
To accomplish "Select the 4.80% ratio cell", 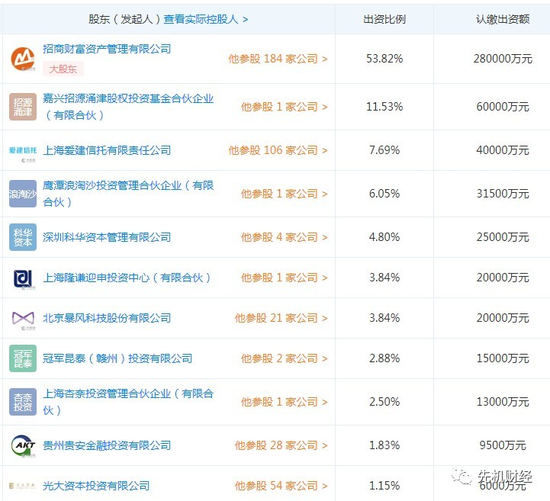I will click(384, 237).
